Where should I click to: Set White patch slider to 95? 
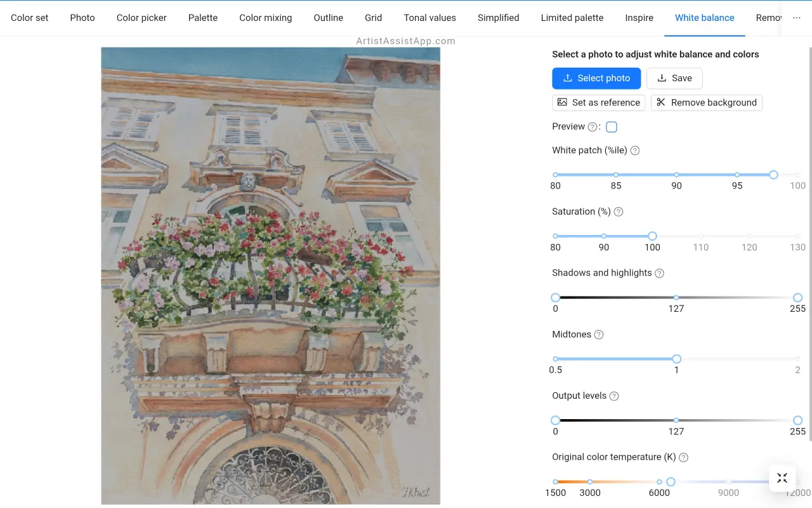[x=737, y=175]
